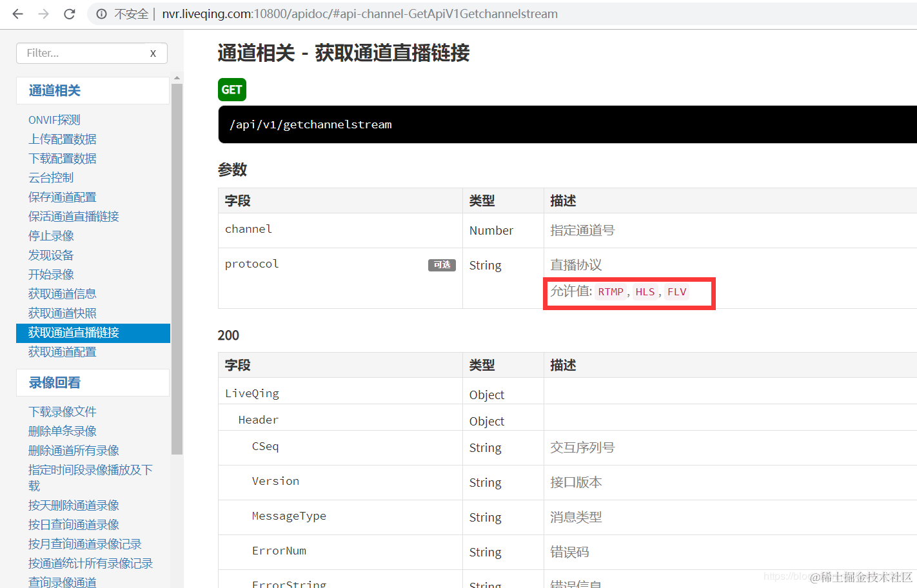Viewport: 917px width, 588px height.
Task: Open the 保存通道配置 link
Action: pyautogui.click(x=63, y=197)
